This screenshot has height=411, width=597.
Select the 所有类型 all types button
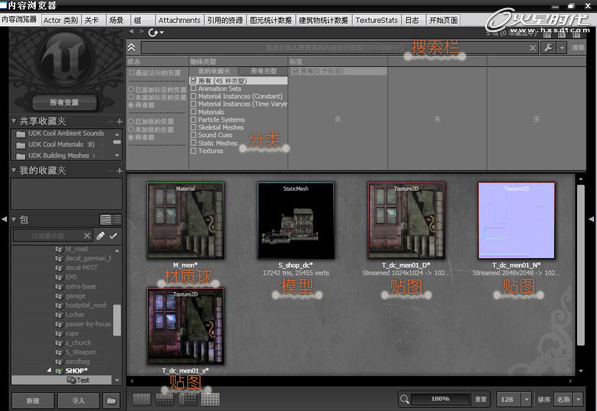[x=263, y=71]
